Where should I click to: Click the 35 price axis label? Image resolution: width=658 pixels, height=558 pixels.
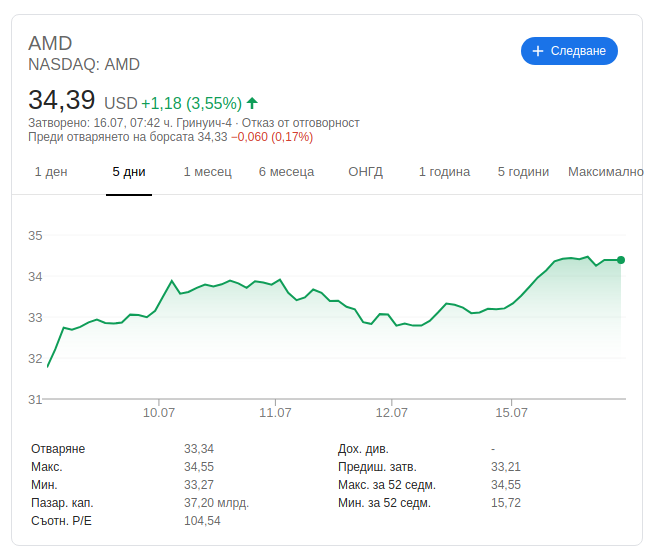click(35, 236)
